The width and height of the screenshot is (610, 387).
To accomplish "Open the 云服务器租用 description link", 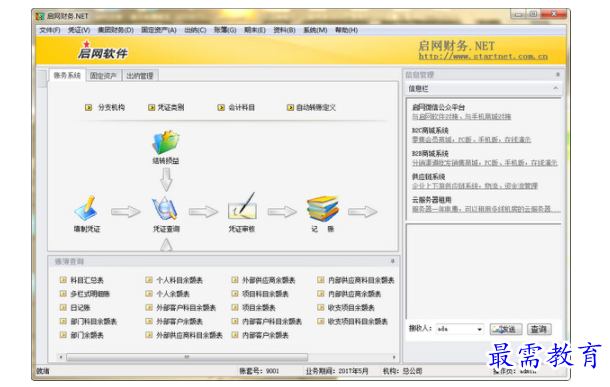I will [486, 209].
